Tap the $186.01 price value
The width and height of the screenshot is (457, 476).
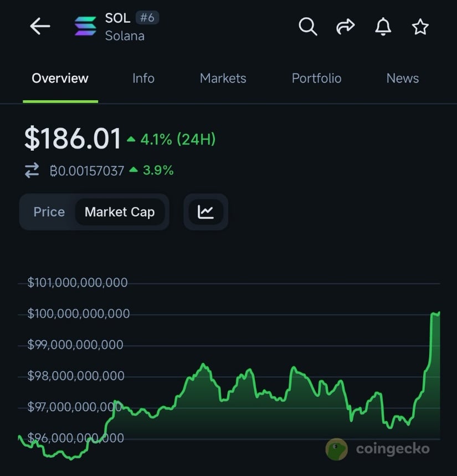coord(73,139)
